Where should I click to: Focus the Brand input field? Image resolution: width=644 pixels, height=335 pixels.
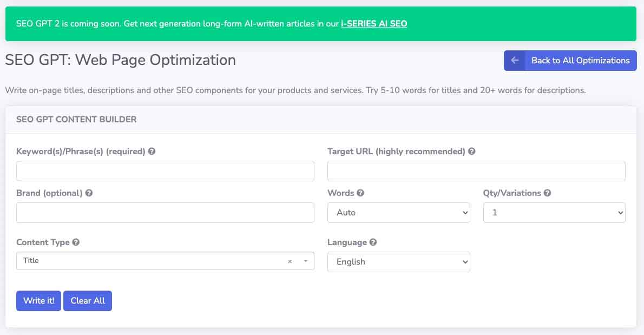point(165,213)
